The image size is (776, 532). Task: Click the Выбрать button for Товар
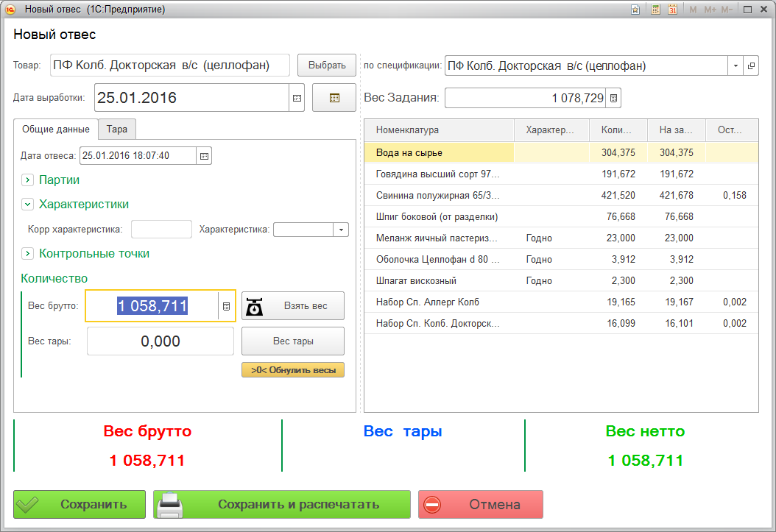tap(327, 65)
